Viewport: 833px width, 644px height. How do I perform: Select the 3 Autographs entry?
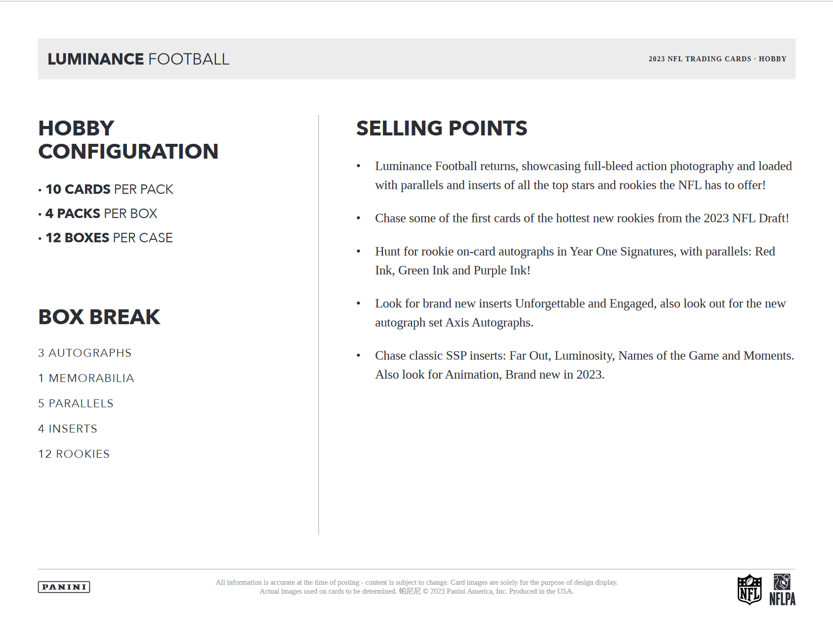85,353
